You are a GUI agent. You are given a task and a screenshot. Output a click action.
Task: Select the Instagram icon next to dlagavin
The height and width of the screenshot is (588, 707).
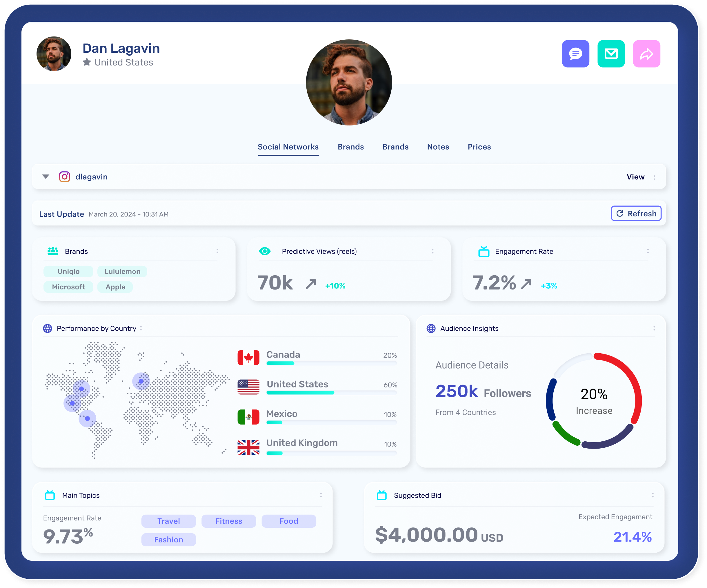point(64,176)
